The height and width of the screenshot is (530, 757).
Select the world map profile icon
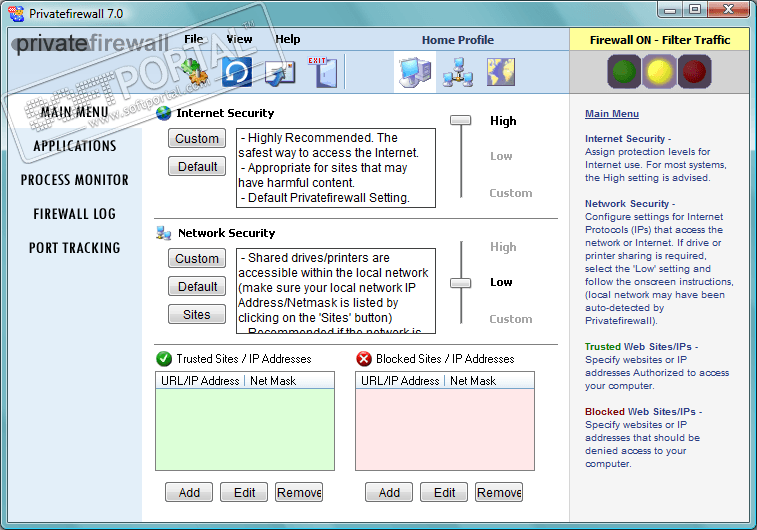[x=501, y=72]
